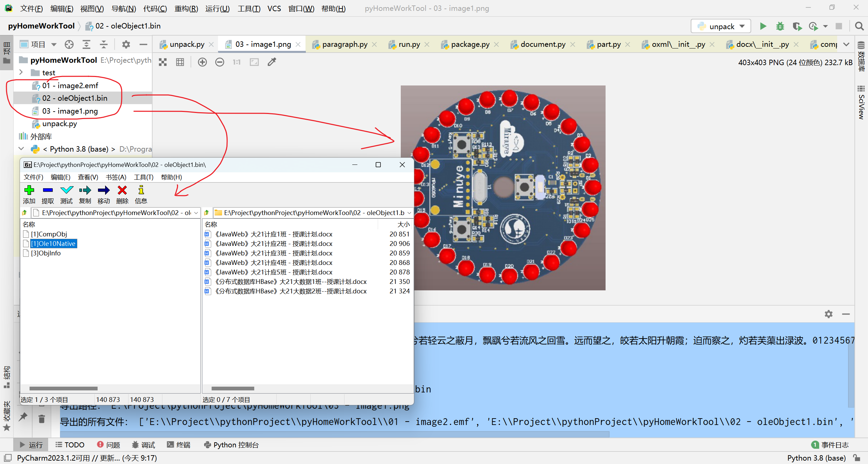
Task: Open Python 3.8 (base) interpreter selector in status bar
Action: 816,458
